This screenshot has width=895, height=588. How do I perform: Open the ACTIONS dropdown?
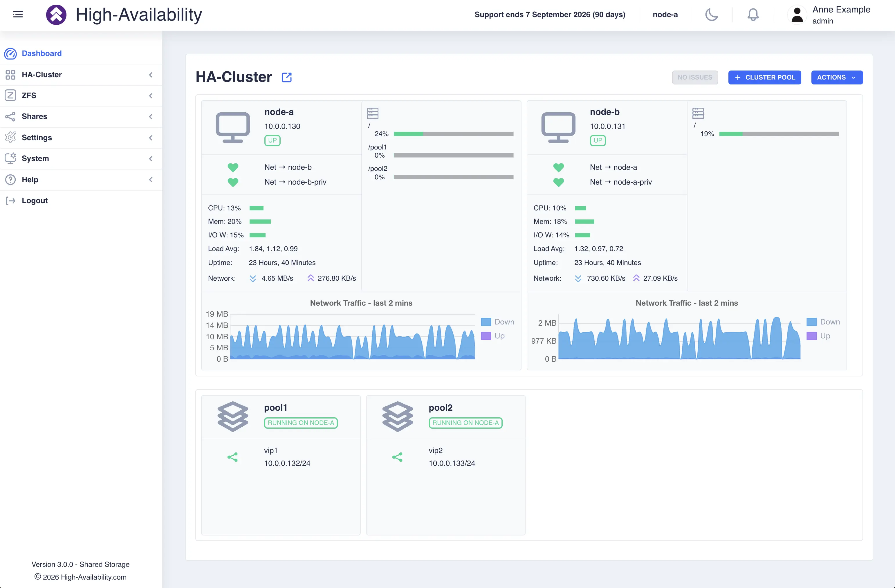[837, 77]
